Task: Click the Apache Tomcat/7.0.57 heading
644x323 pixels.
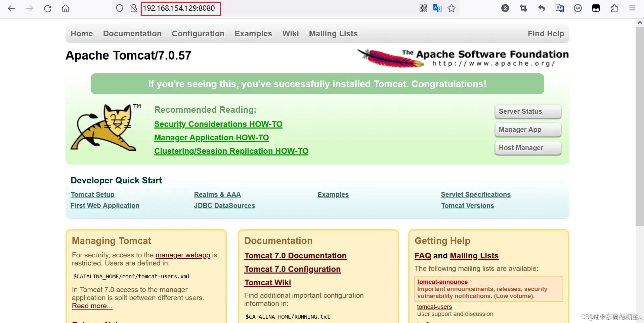Action: click(128, 56)
